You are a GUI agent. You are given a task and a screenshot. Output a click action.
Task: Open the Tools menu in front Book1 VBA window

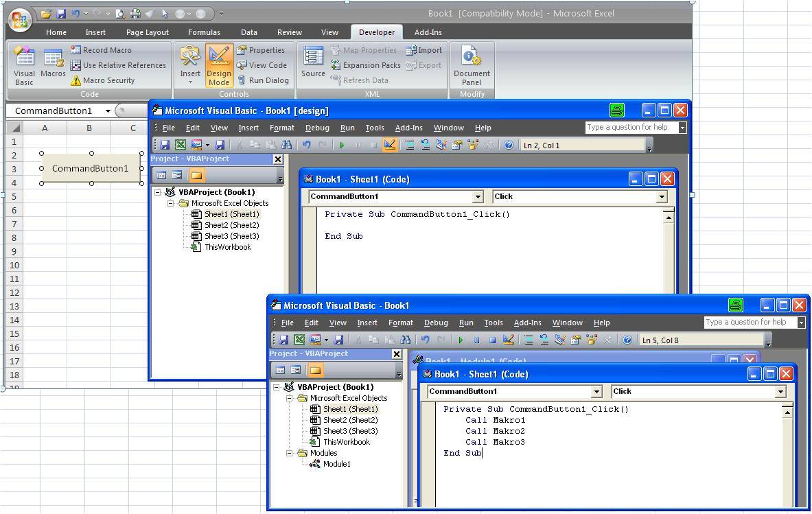493,323
